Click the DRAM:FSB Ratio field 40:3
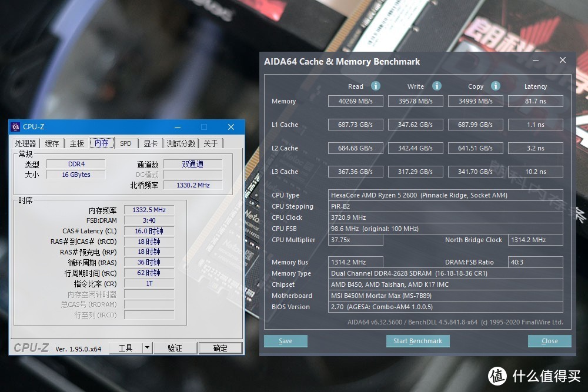Image resolution: width=588 pixels, height=392 pixels. (x=536, y=262)
